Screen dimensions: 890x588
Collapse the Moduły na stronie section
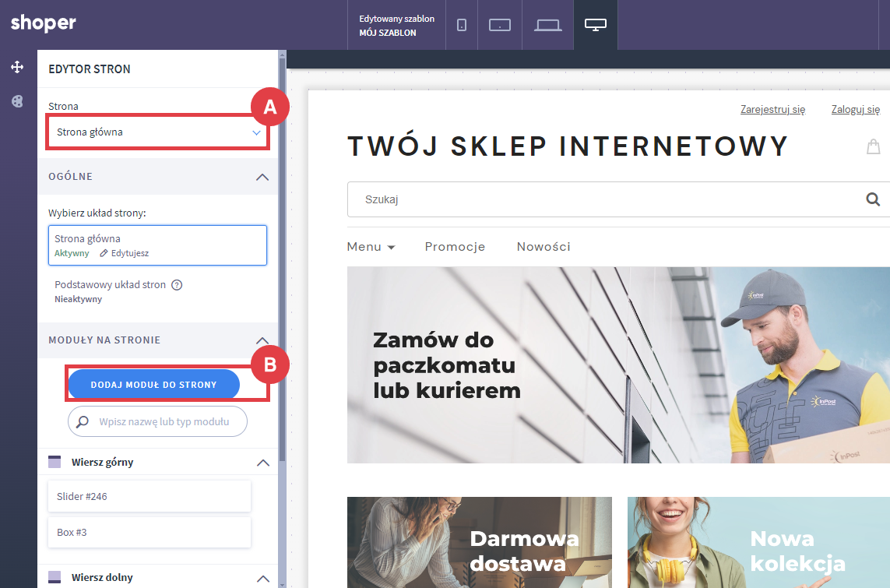(x=262, y=340)
